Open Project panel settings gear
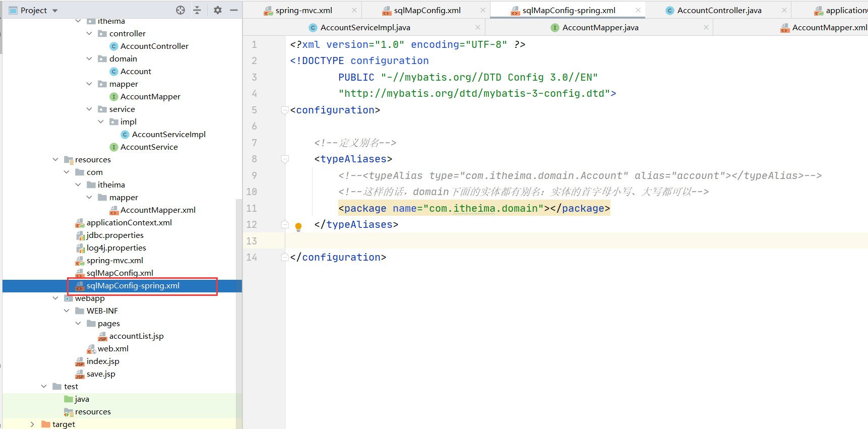This screenshot has height=429, width=868. [218, 10]
